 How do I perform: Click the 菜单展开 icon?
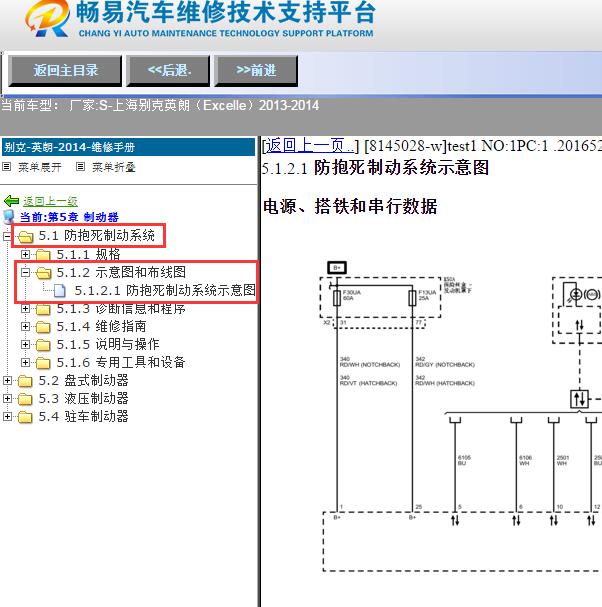[x=6, y=167]
